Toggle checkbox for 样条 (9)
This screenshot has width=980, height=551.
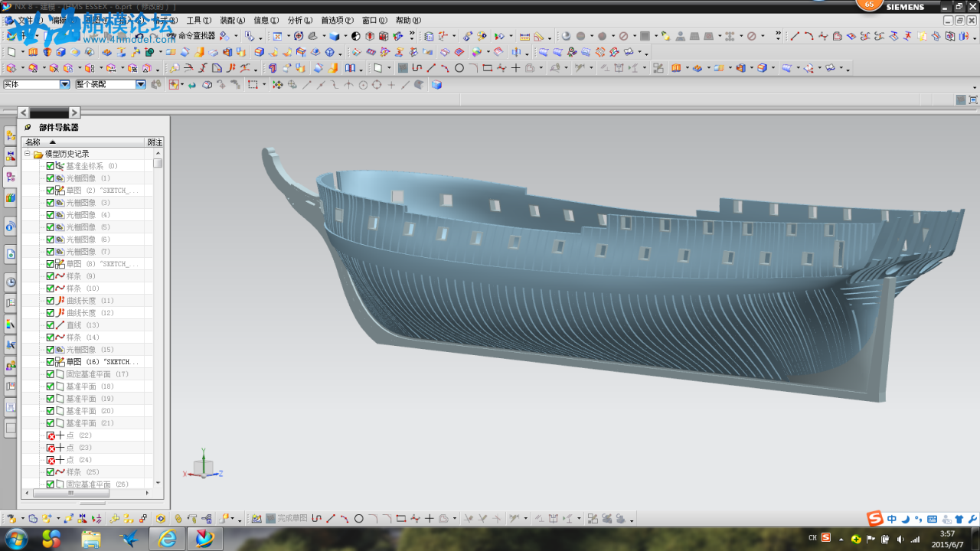coord(51,276)
